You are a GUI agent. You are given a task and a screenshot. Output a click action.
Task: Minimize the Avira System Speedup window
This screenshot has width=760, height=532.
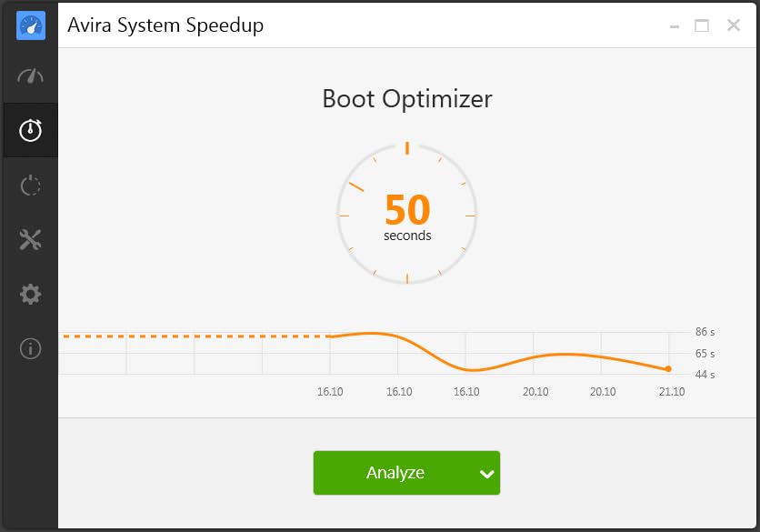675,25
